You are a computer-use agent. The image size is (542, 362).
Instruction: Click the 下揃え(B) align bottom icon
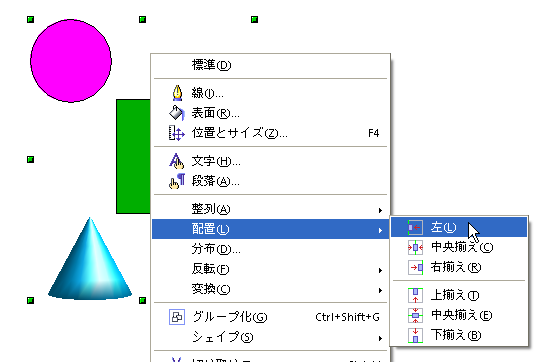point(415,335)
